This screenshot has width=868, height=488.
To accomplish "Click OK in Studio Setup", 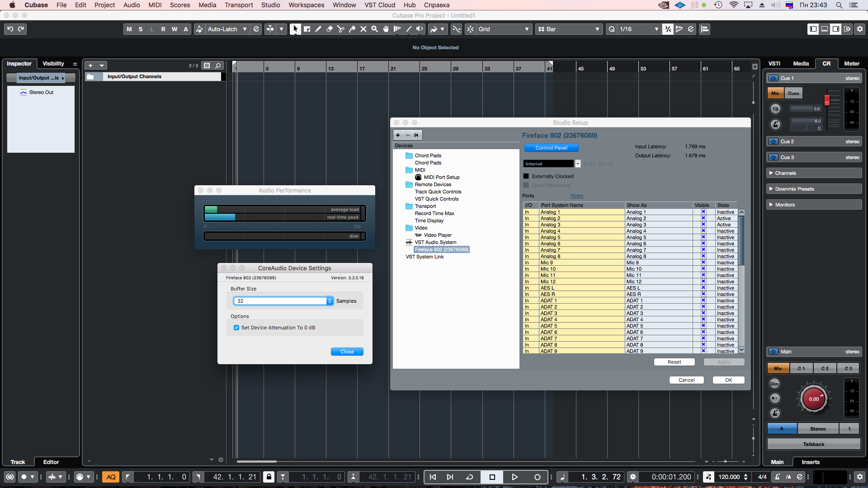I will 728,380.
